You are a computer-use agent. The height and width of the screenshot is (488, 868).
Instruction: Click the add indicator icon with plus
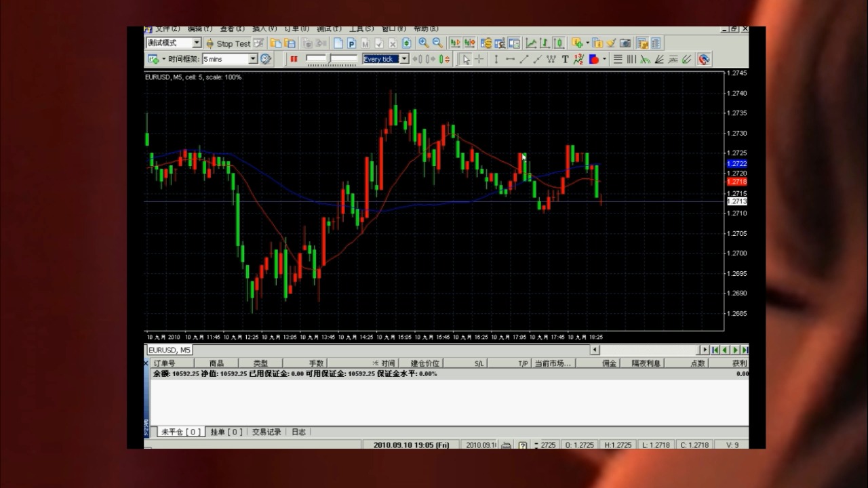tap(577, 43)
